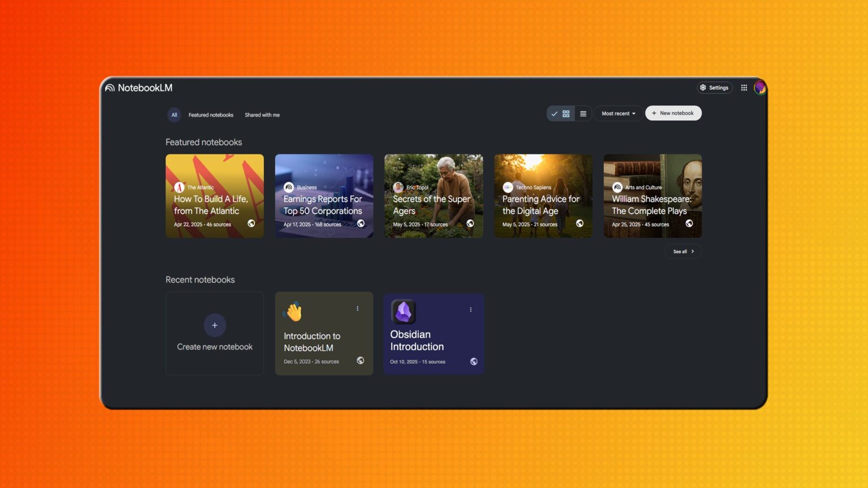Click globe icon on William Shakespeare card
Image resolution: width=868 pixels, height=488 pixels.
coord(689,224)
